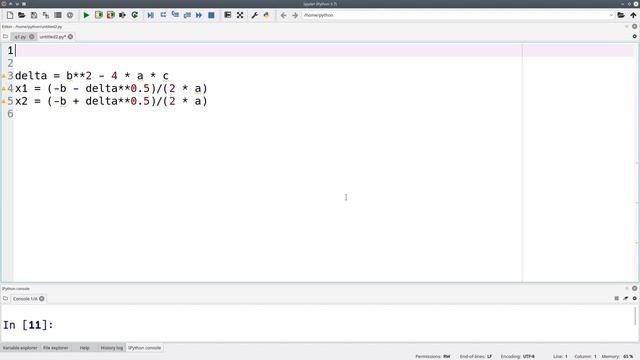Click the Permissions RW status entry

[x=433, y=356]
